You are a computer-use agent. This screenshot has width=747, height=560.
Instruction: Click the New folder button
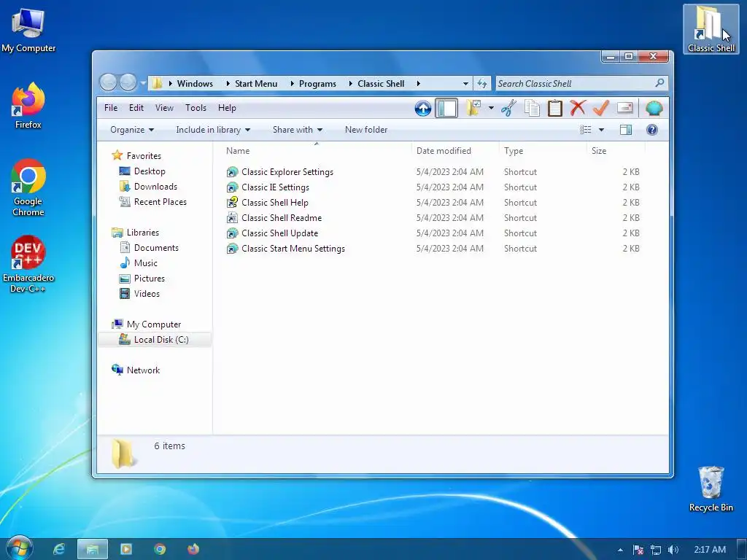click(366, 130)
